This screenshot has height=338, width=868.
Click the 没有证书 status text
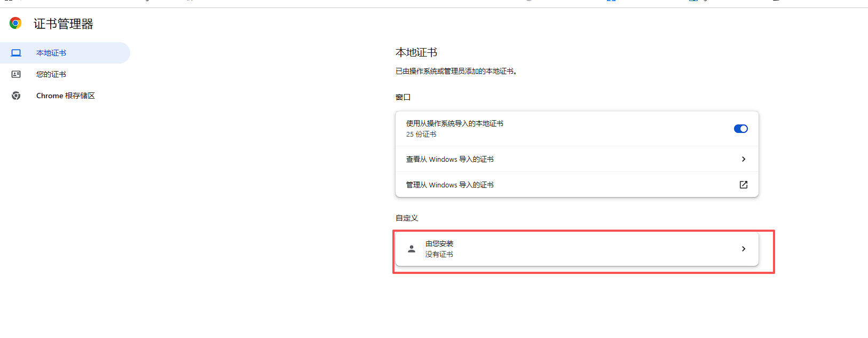click(x=439, y=254)
